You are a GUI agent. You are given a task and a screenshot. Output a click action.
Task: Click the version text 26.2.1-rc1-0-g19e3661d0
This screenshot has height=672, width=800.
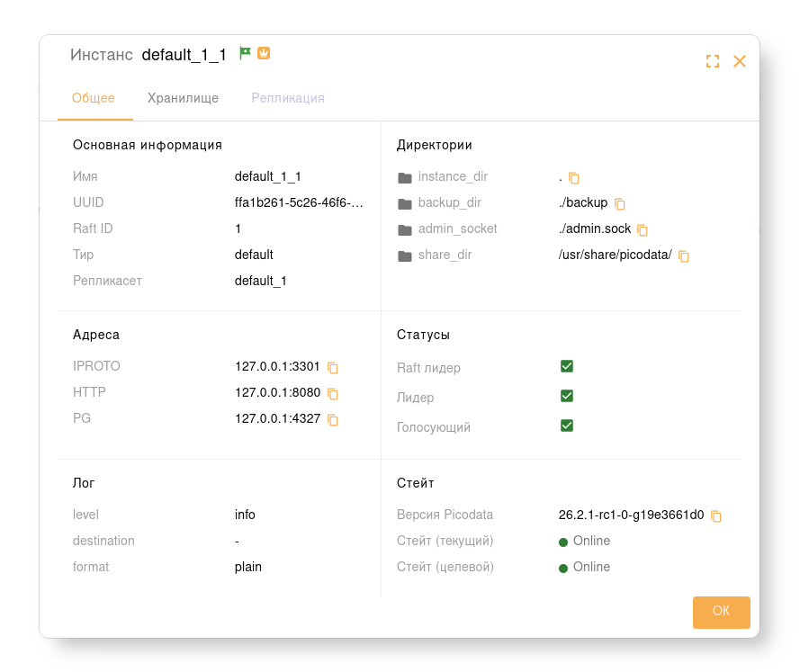[x=631, y=515]
